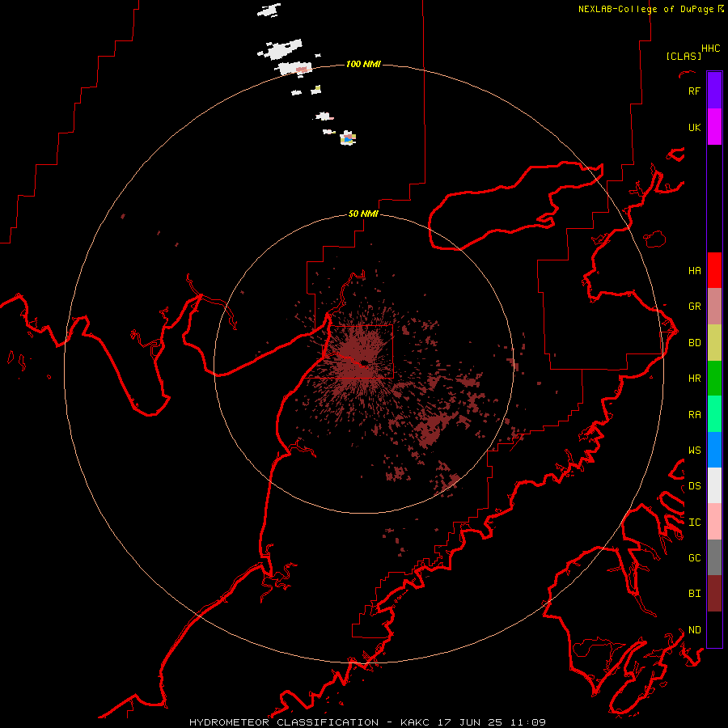The height and width of the screenshot is (728, 728).
Task: Select the yellow BD legend swatch
Action: click(x=714, y=343)
